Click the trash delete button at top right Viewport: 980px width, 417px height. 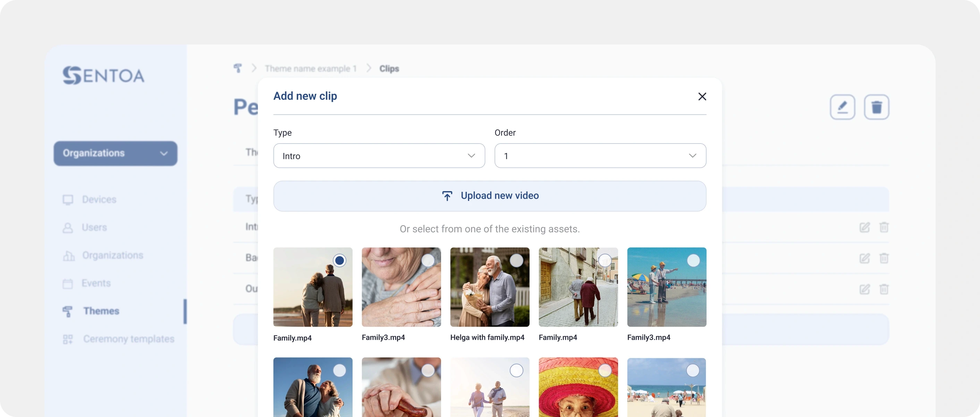(x=876, y=107)
